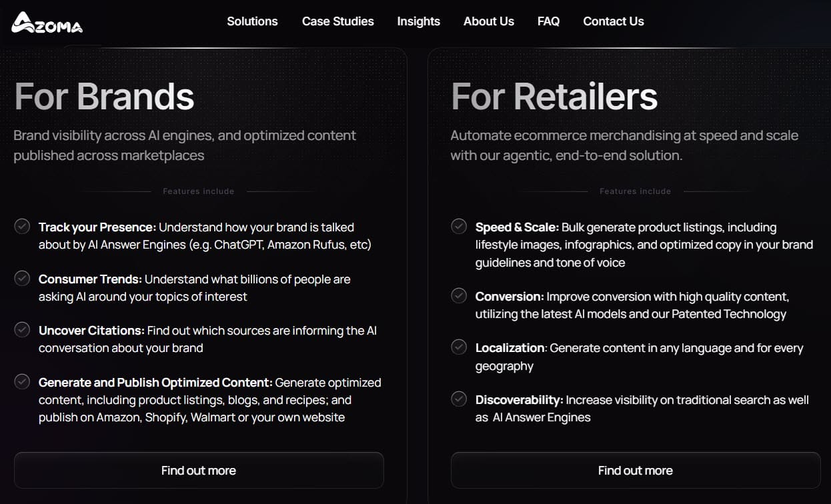The height and width of the screenshot is (504, 831).
Task: Open the Insights menu item
Action: [418, 21]
